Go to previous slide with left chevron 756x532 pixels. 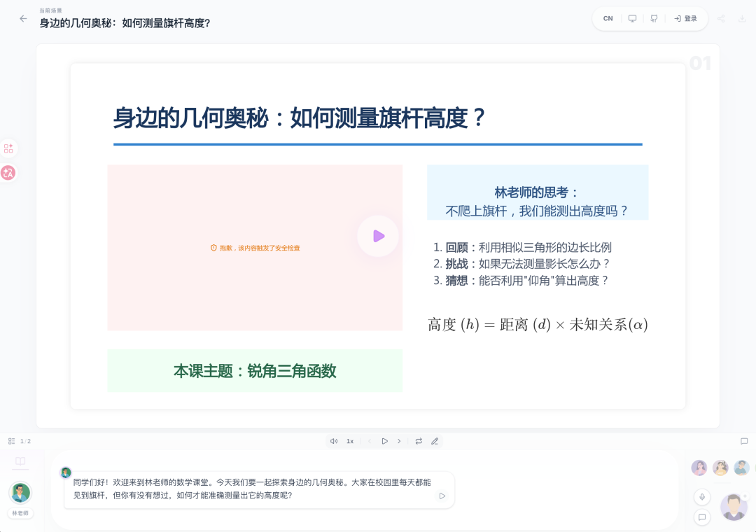coord(370,441)
